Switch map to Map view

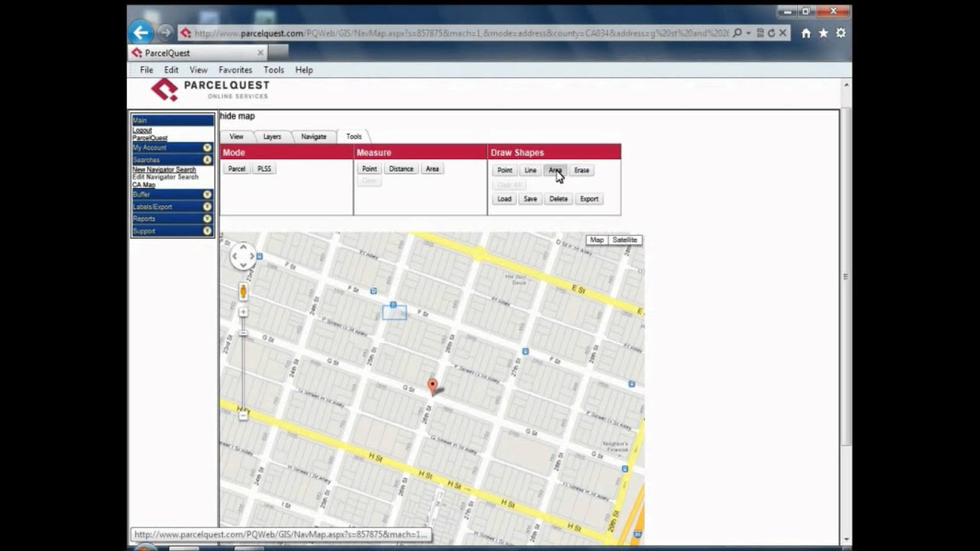tap(596, 240)
